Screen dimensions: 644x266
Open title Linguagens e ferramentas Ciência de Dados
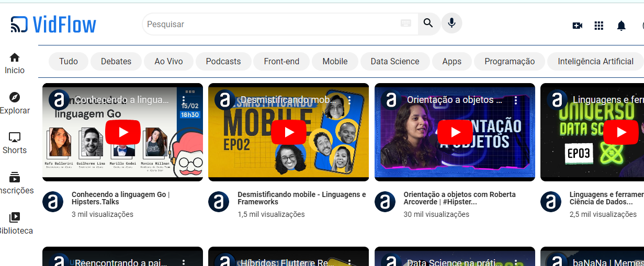click(x=607, y=198)
